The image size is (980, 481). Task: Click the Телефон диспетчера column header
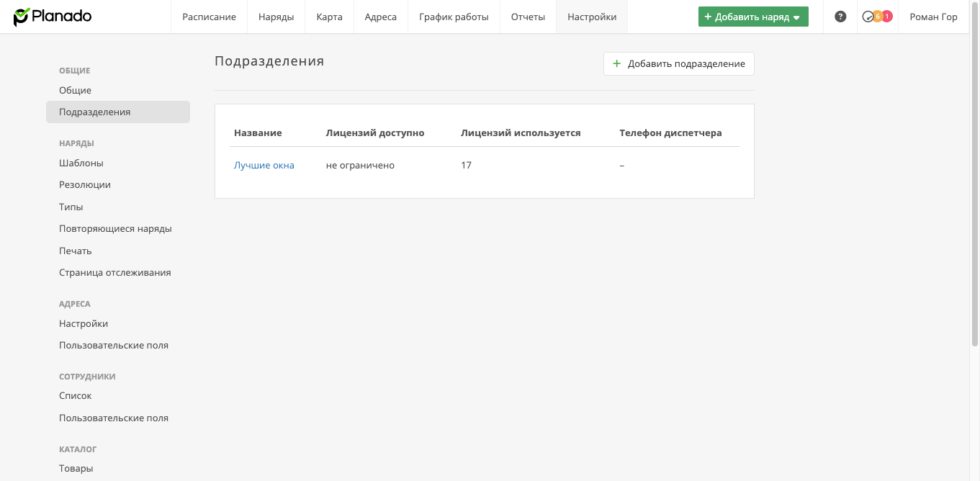[x=670, y=132]
